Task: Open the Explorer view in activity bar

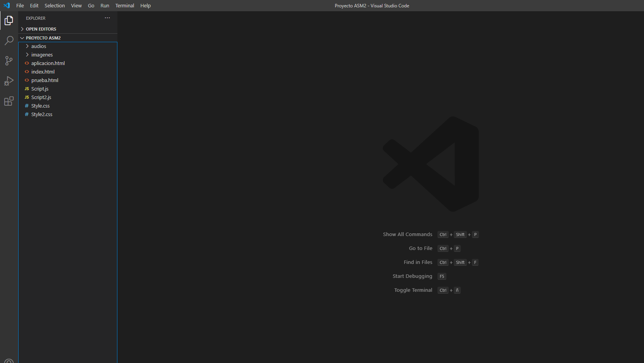Action: point(9,21)
